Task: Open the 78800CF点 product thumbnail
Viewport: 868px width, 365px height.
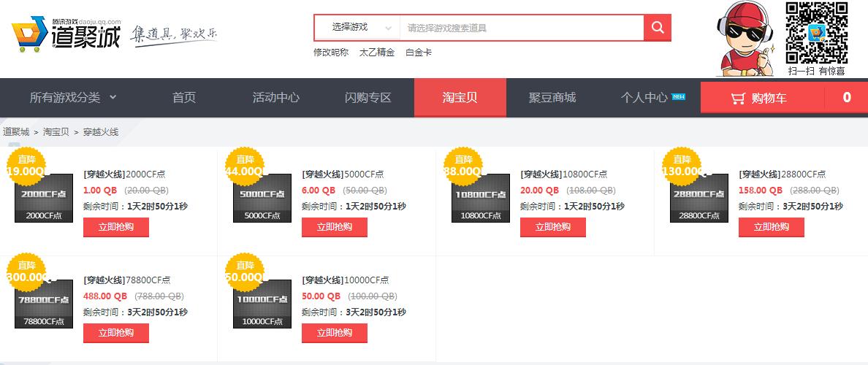Action: 44,304
